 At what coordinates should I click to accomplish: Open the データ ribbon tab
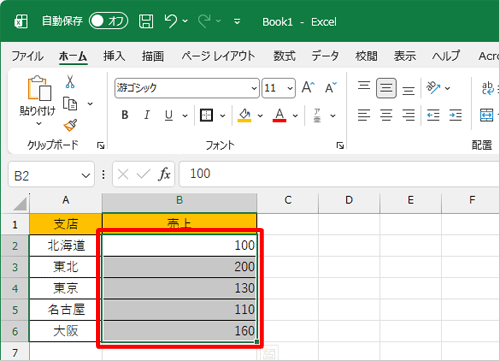[x=325, y=56]
